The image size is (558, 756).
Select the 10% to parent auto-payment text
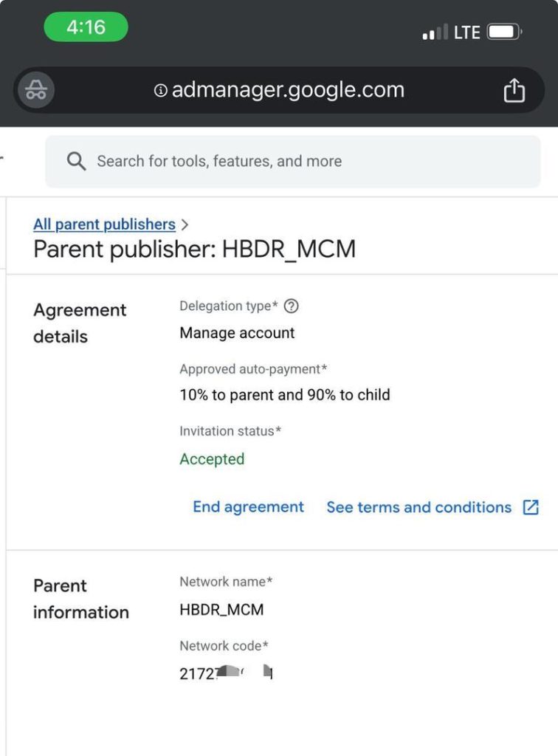(285, 395)
